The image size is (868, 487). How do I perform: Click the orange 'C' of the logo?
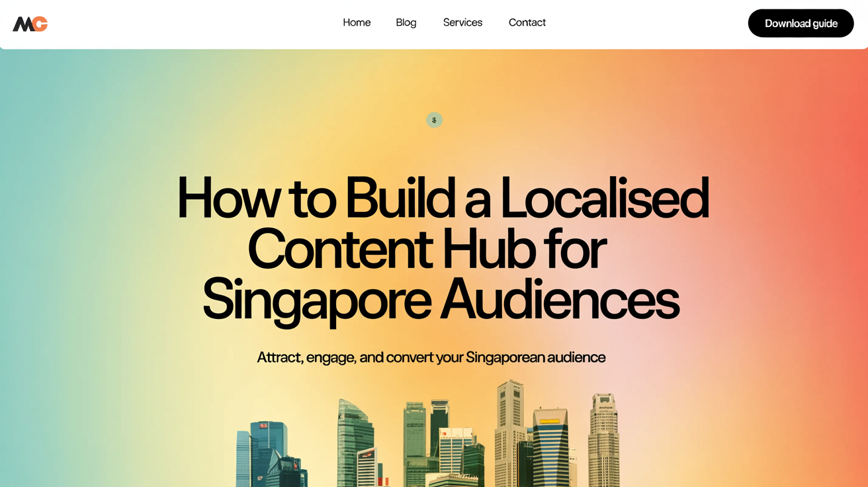point(40,24)
